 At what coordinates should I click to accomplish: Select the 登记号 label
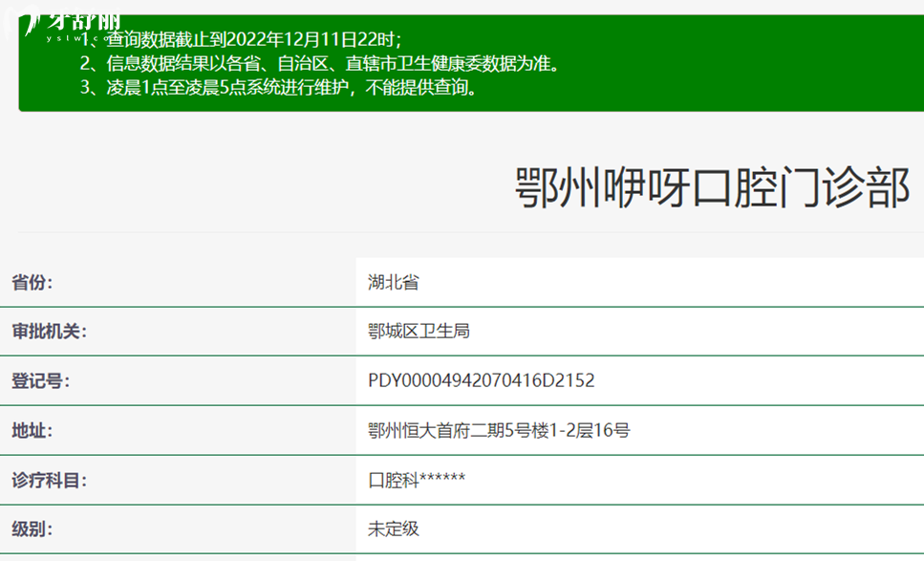pos(41,380)
